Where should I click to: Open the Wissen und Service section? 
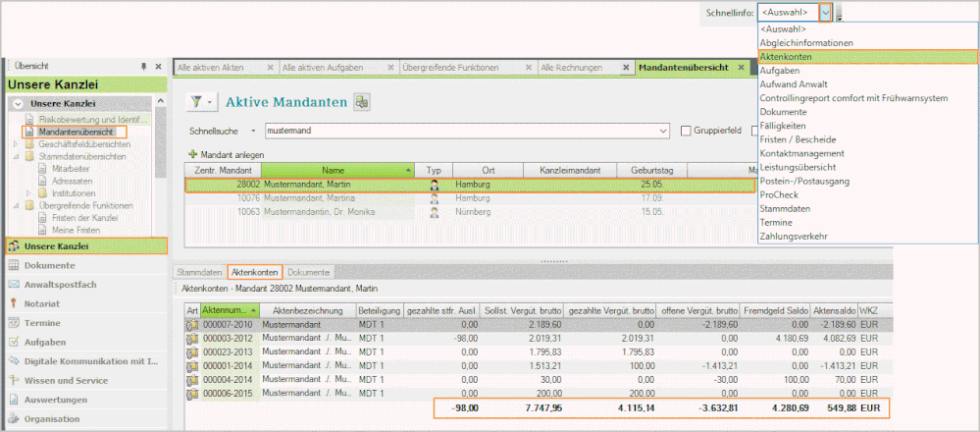tap(86, 381)
